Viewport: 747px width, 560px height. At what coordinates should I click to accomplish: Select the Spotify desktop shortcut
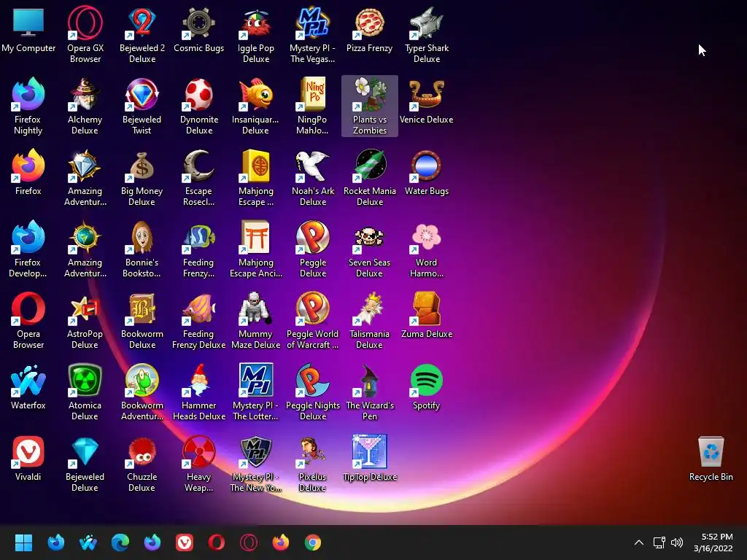point(426,386)
